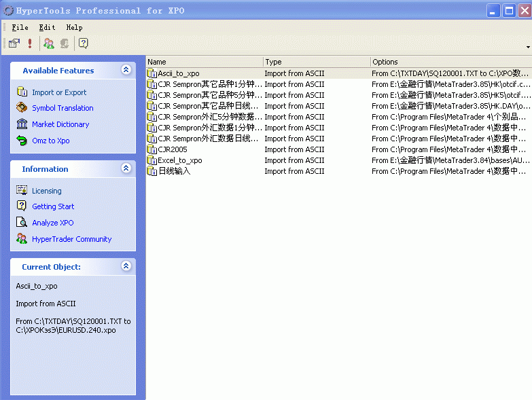
Task: Click the red exclamation execute icon
Action: 30,43
